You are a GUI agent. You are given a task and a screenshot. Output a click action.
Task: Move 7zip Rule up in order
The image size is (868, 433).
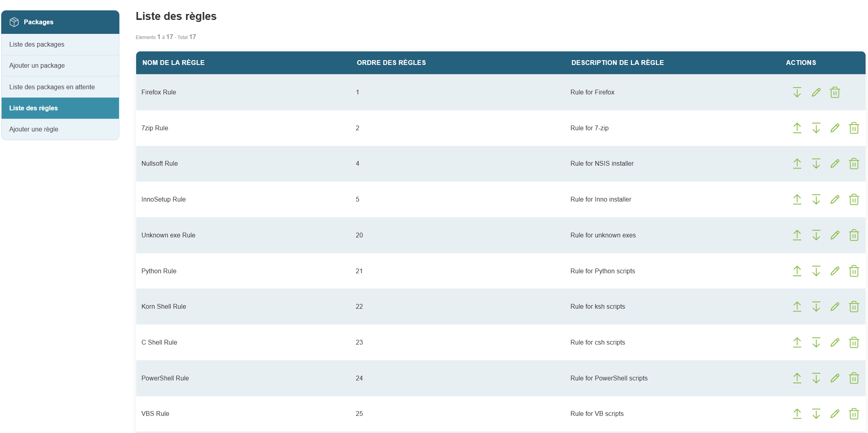pyautogui.click(x=797, y=128)
